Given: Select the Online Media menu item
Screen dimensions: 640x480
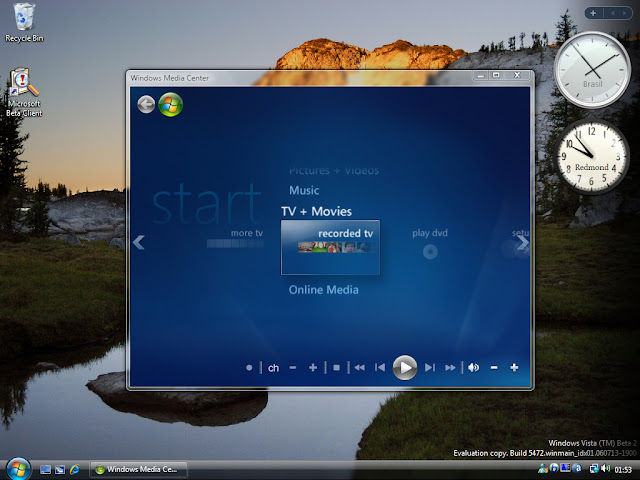Looking at the screenshot, I should [324, 290].
